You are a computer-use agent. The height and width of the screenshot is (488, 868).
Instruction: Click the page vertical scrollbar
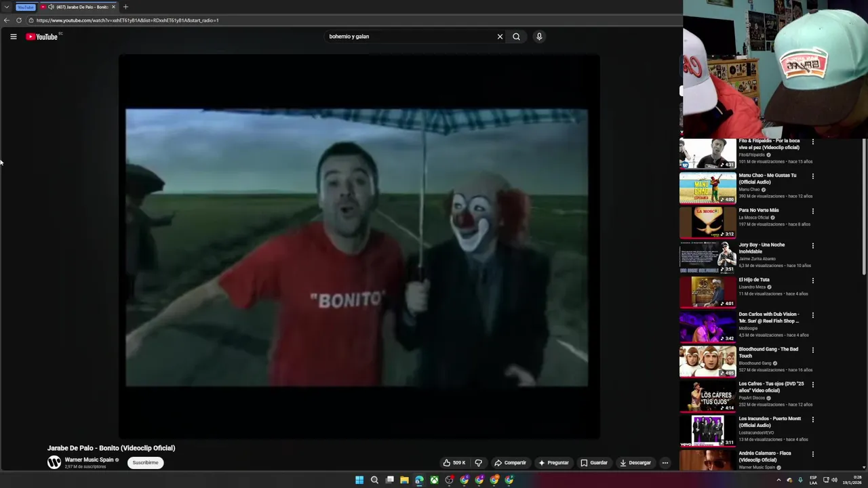coord(864,206)
